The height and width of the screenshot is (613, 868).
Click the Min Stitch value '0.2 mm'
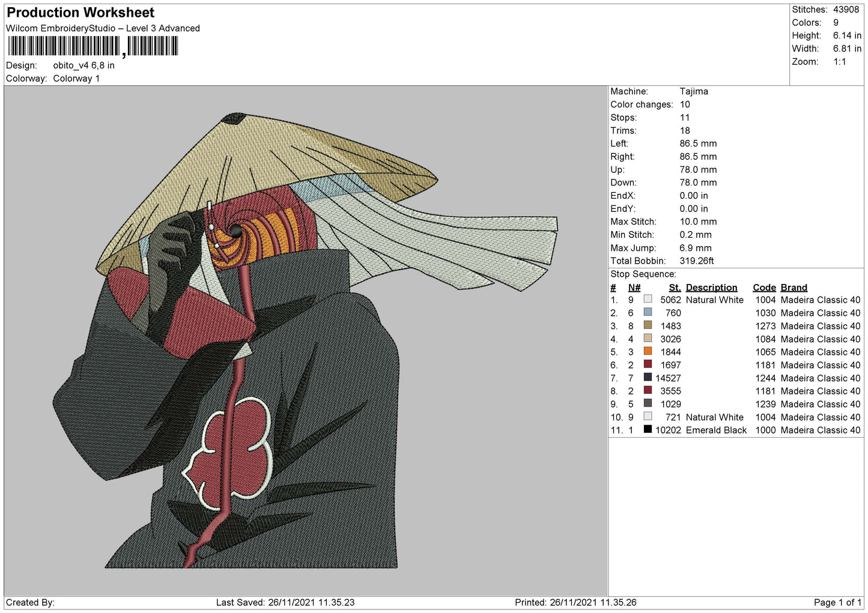(696, 235)
